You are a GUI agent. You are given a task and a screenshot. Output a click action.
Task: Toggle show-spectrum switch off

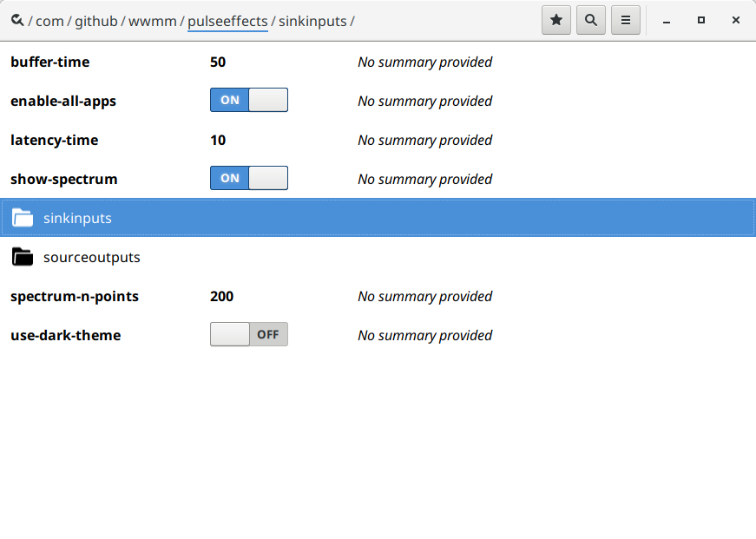(249, 178)
